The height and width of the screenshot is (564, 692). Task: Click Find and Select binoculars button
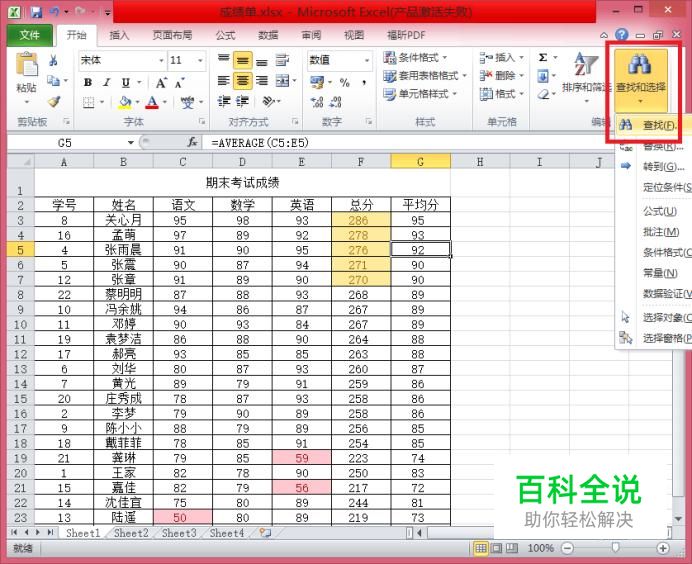pos(640,79)
